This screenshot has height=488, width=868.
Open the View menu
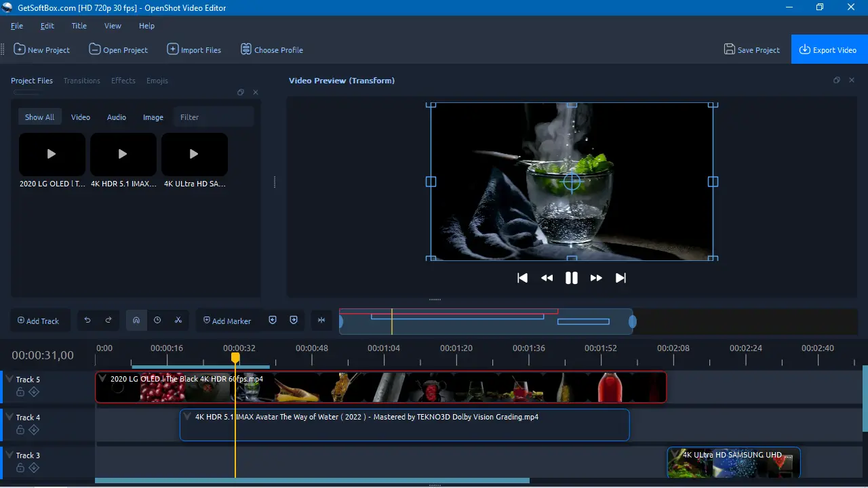pyautogui.click(x=113, y=26)
